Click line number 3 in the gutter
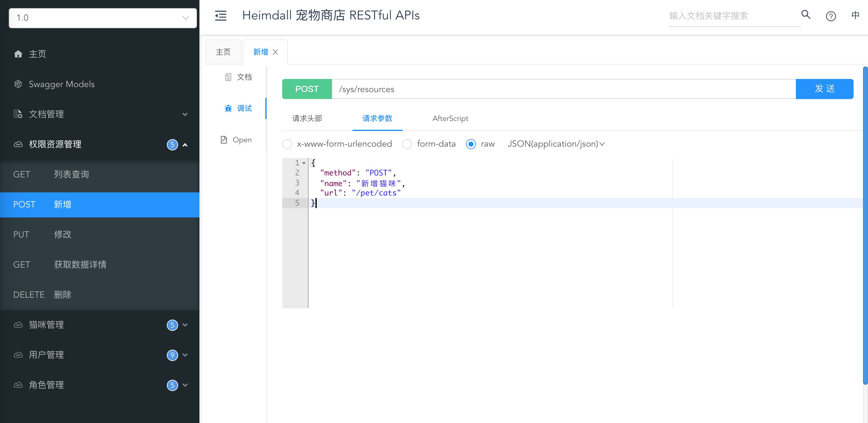The image size is (868, 423). coord(297,183)
